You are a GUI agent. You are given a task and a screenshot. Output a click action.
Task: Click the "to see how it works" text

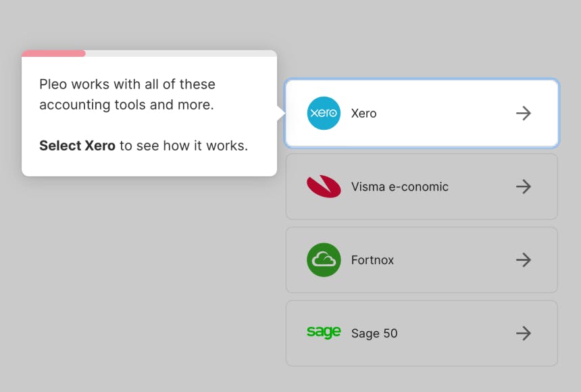tap(184, 145)
